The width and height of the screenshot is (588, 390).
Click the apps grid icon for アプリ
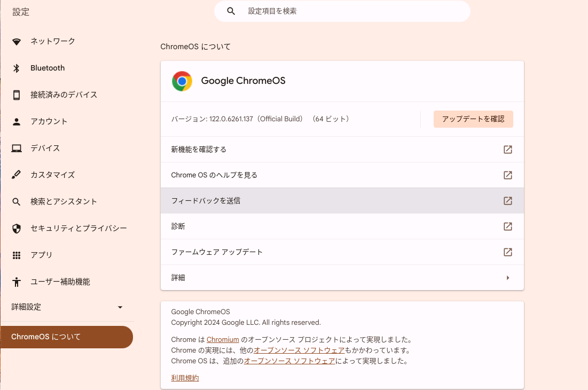(17, 255)
